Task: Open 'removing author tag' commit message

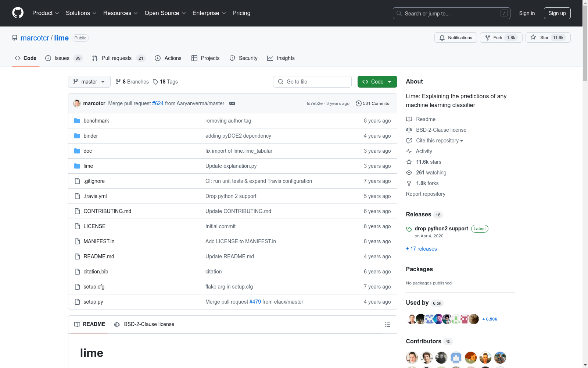Action: 228,121
